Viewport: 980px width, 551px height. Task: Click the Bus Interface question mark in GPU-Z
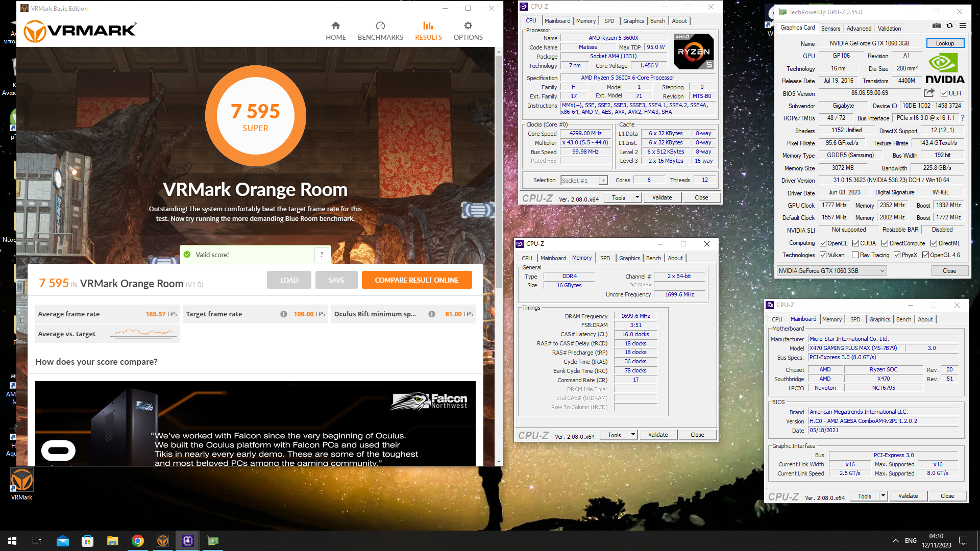963,118
